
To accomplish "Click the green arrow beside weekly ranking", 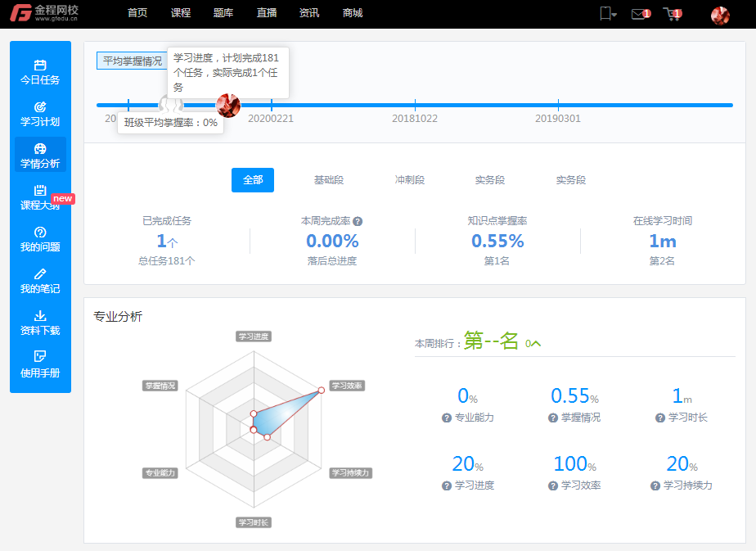I will pos(536,343).
